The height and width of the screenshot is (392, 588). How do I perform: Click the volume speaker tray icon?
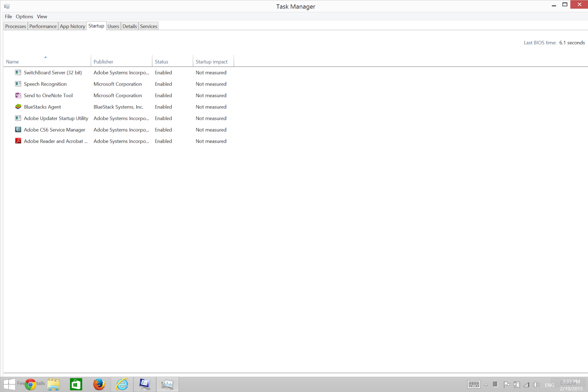(x=536, y=385)
